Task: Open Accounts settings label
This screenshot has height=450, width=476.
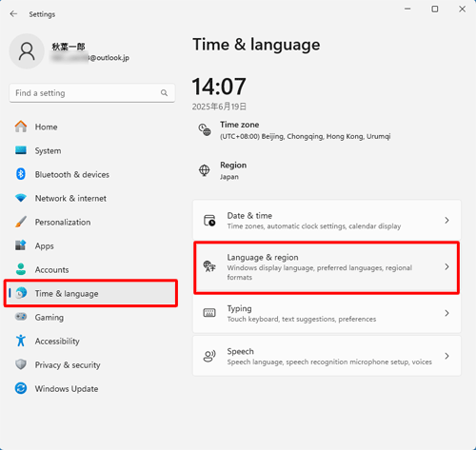Action: pyautogui.click(x=51, y=269)
